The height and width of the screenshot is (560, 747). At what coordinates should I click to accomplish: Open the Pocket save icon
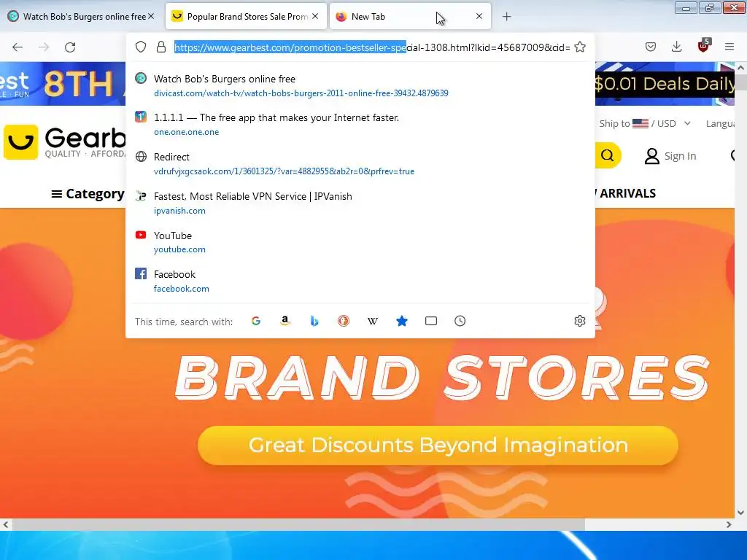[x=651, y=47]
